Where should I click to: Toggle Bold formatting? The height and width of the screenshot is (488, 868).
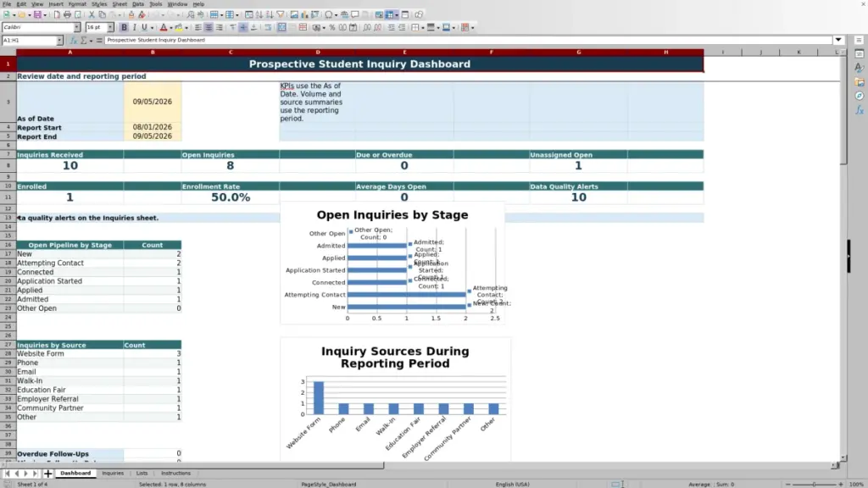[x=124, y=27]
